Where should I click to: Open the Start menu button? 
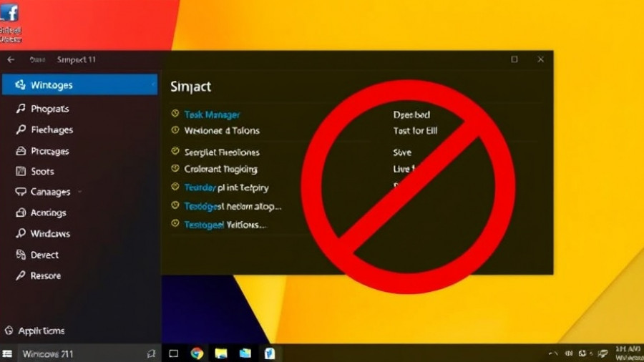[7, 354]
